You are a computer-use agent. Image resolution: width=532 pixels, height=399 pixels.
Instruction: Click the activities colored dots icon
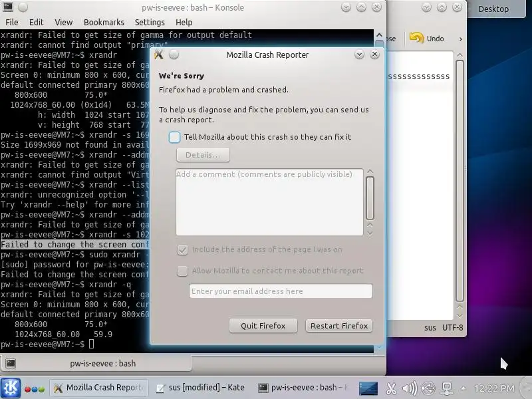[35, 389]
